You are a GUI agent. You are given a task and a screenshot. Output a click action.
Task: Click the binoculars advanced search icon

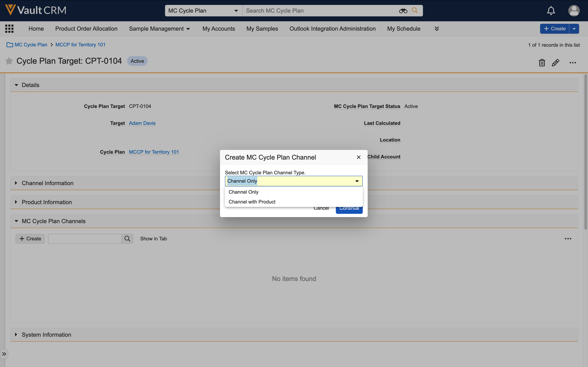click(x=403, y=11)
